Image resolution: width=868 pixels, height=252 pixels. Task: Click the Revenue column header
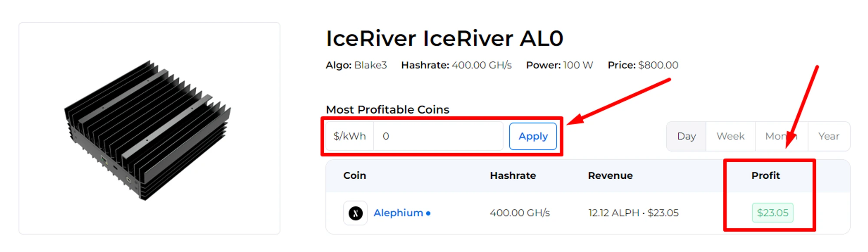pyautogui.click(x=610, y=176)
